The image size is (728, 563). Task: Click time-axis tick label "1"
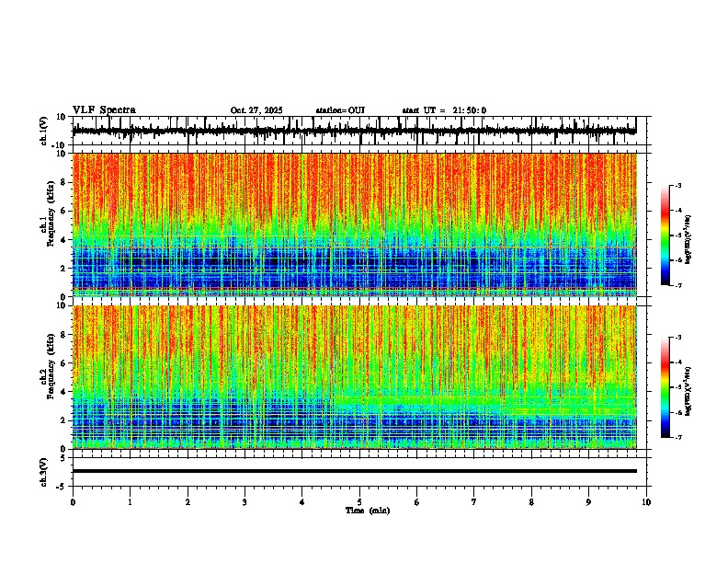tap(130, 502)
